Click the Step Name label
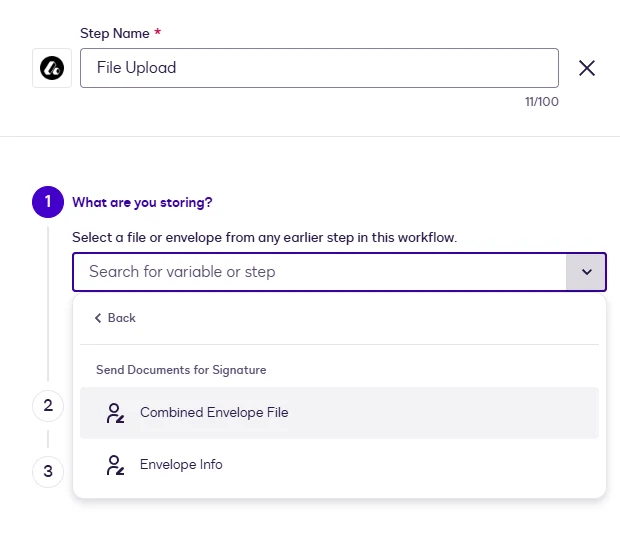The image size is (620, 540). pos(115,33)
